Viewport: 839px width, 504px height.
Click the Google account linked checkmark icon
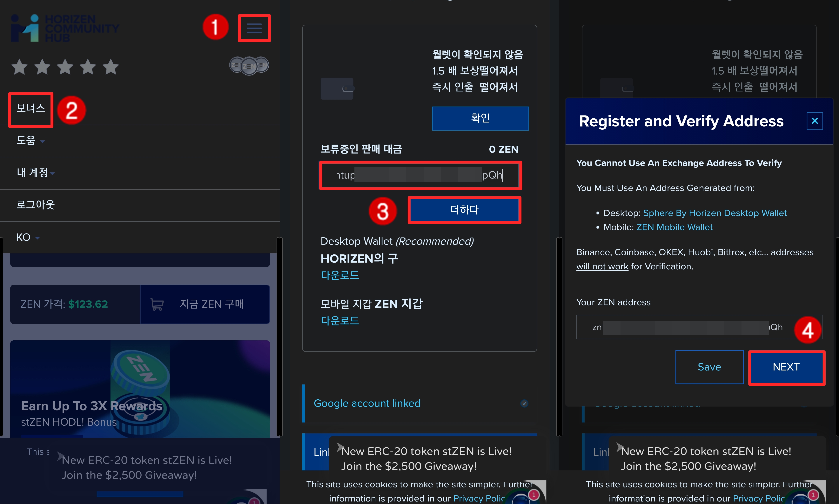coord(524,403)
